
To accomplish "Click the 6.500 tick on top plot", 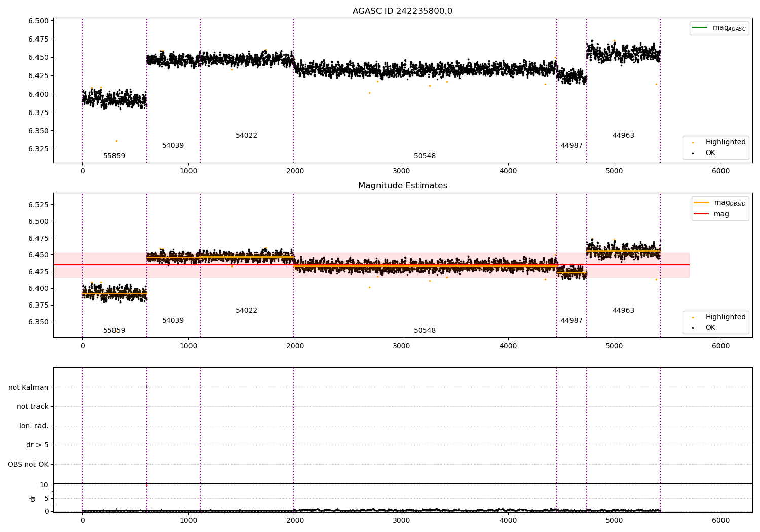I will 39,21.
